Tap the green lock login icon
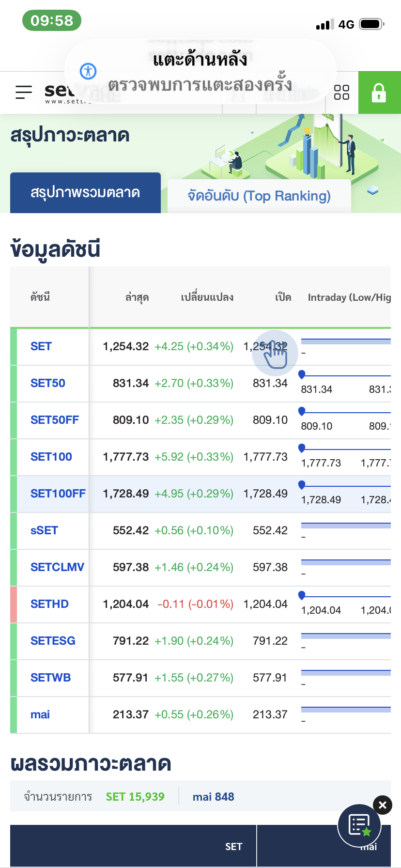The height and width of the screenshot is (868, 401). point(379,93)
